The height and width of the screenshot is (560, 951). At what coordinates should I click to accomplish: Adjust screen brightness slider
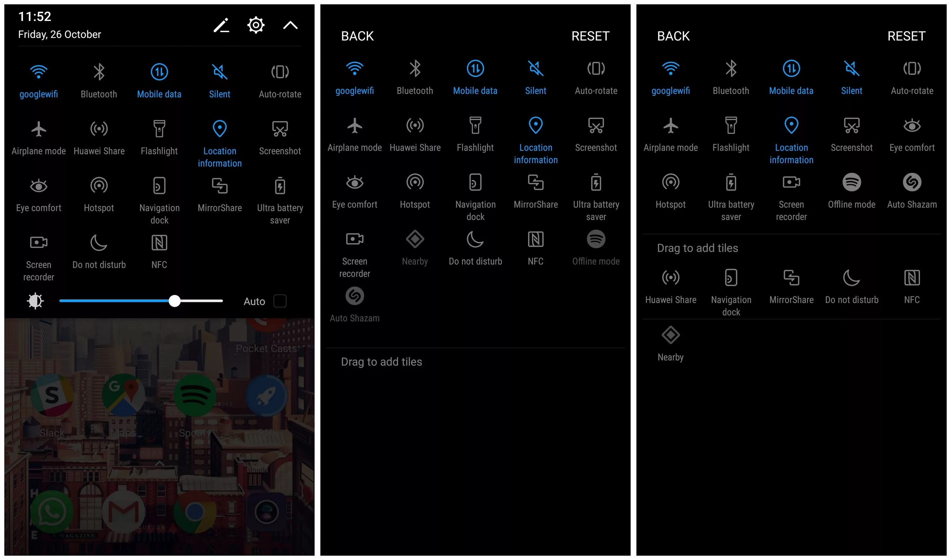pos(174,301)
